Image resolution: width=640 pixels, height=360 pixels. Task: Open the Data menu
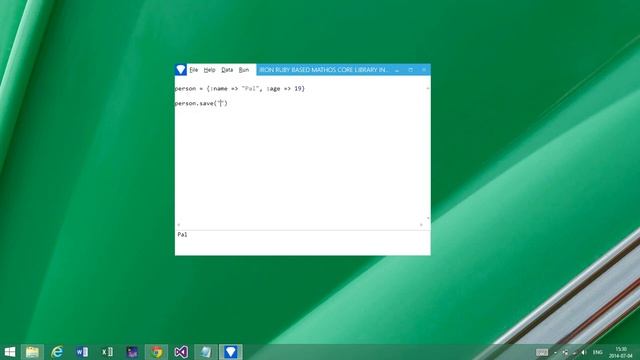coord(227,70)
